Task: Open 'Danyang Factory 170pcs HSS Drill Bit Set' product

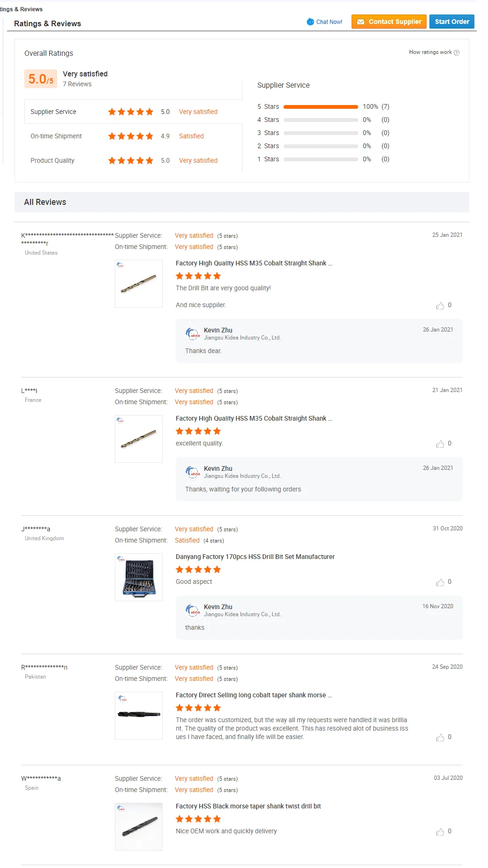Action: pyautogui.click(x=255, y=557)
